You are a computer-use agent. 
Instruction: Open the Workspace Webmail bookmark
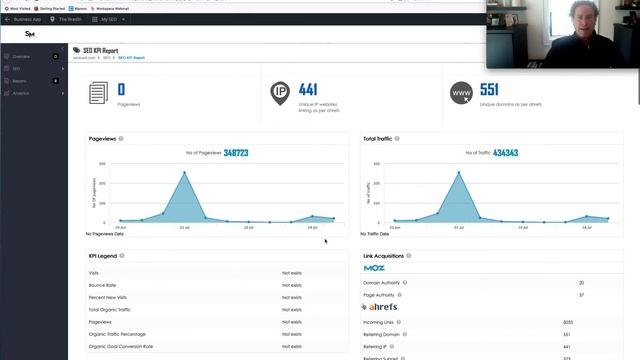pos(110,9)
